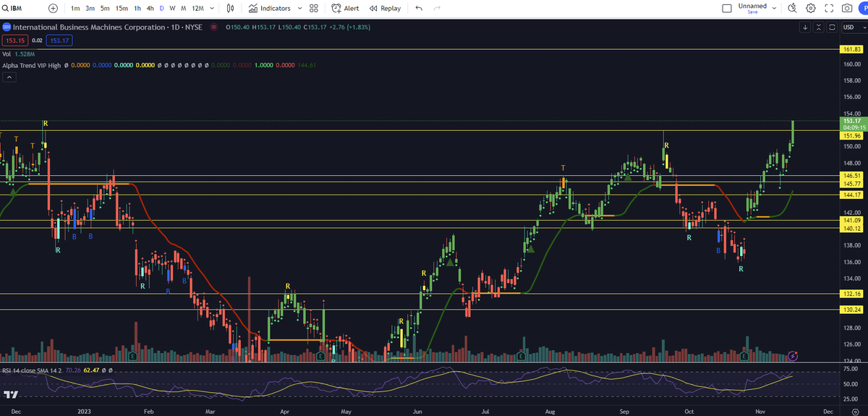Redo the last chart action
This screenshot has height=416, width=868.
coord(437,9)
